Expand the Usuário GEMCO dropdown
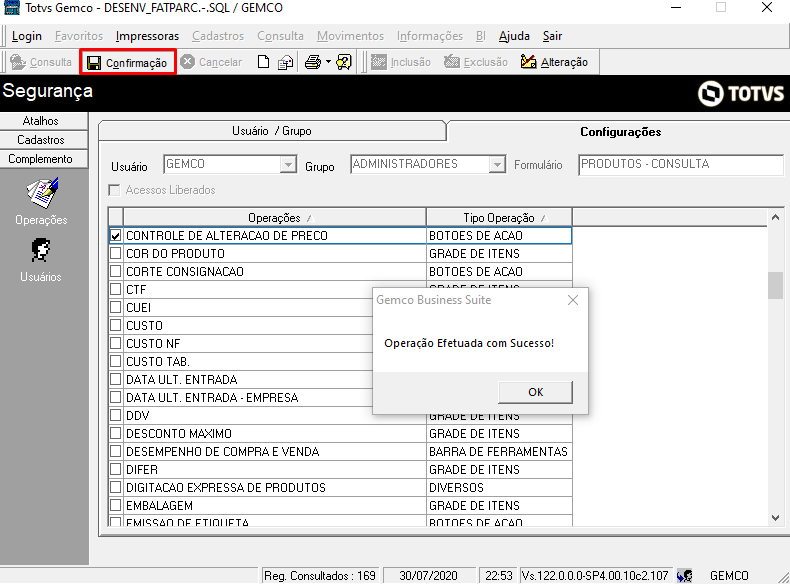Viewport: 790px width, 584px height. point(288,164)
